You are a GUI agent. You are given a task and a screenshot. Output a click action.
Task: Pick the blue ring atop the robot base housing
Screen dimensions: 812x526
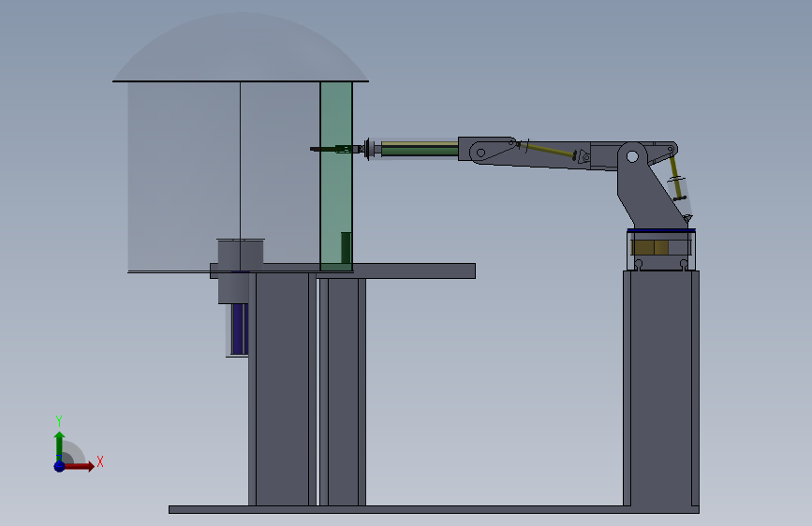pyautogui.click(x=661, y=230)
